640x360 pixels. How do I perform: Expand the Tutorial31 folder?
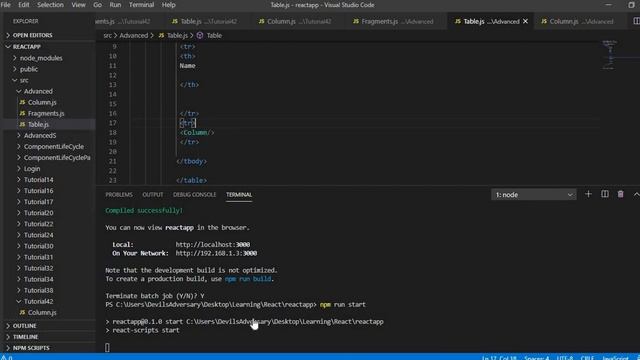tap(48, 257)
